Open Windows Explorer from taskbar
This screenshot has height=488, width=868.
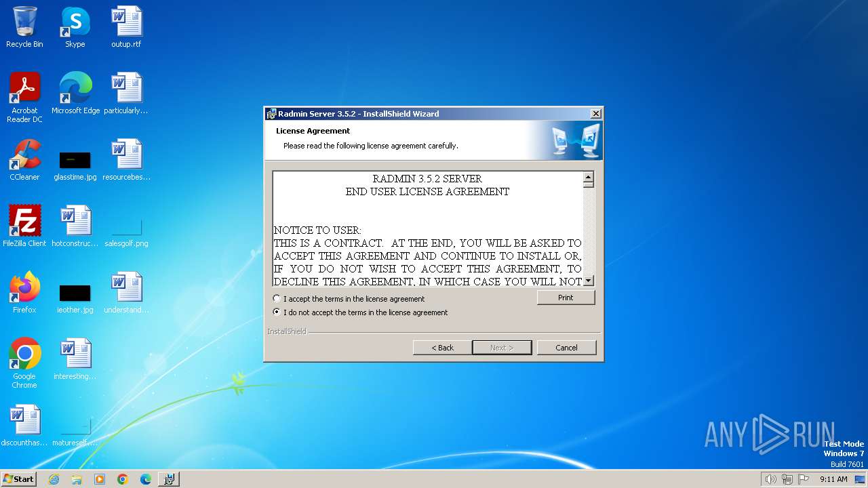point(77,479)
